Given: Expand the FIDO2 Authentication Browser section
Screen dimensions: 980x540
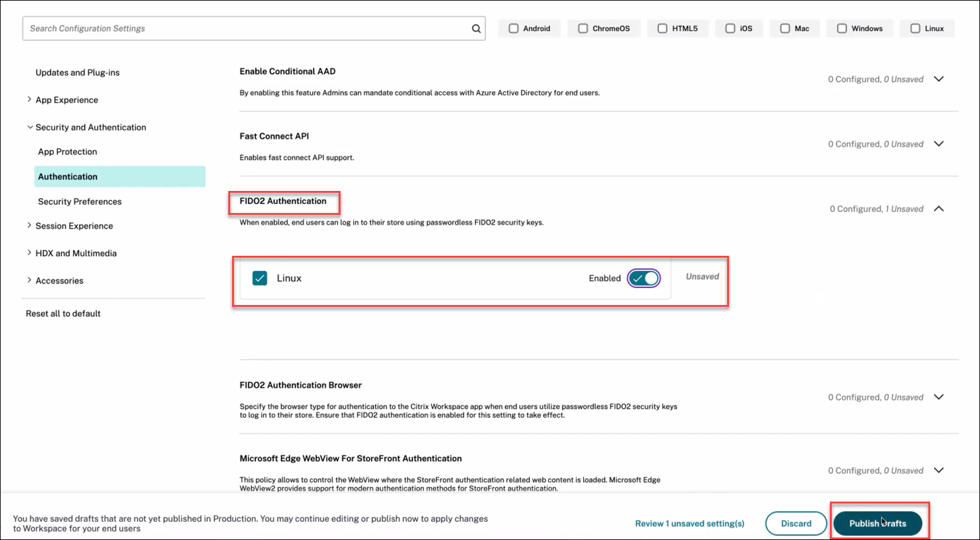Looking at the screenshot, I should [939, 397].
